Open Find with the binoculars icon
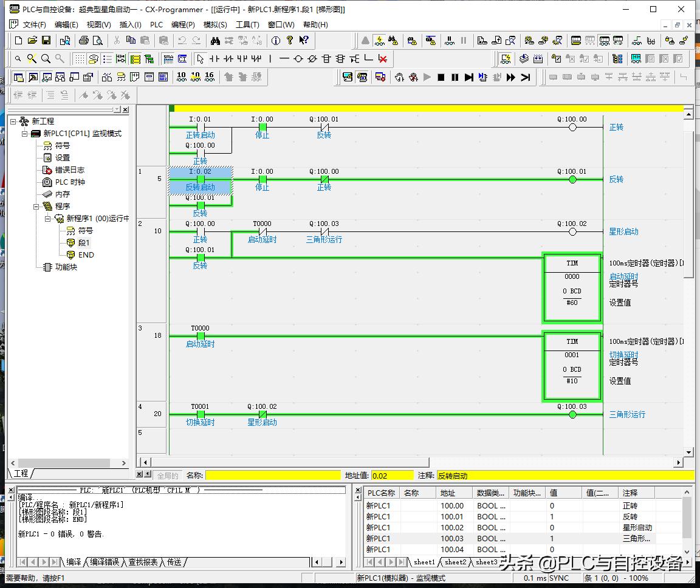700x588 pixels. tap(215, 41)
